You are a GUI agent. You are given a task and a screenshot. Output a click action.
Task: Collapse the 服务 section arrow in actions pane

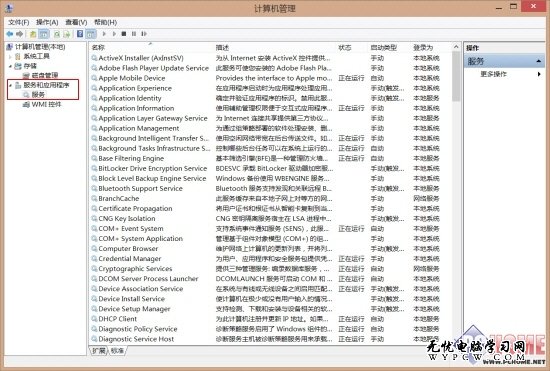(x=538, y=61)
